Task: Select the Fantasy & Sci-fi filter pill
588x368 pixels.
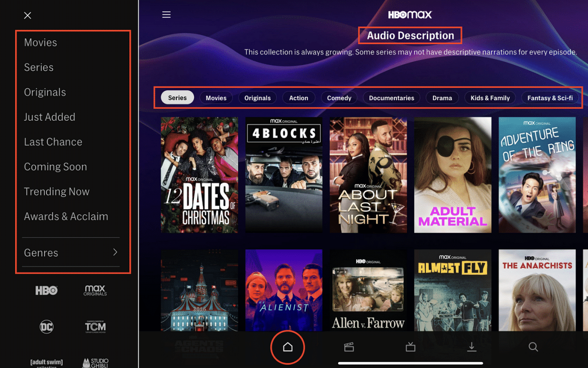Action: (550, 98)
